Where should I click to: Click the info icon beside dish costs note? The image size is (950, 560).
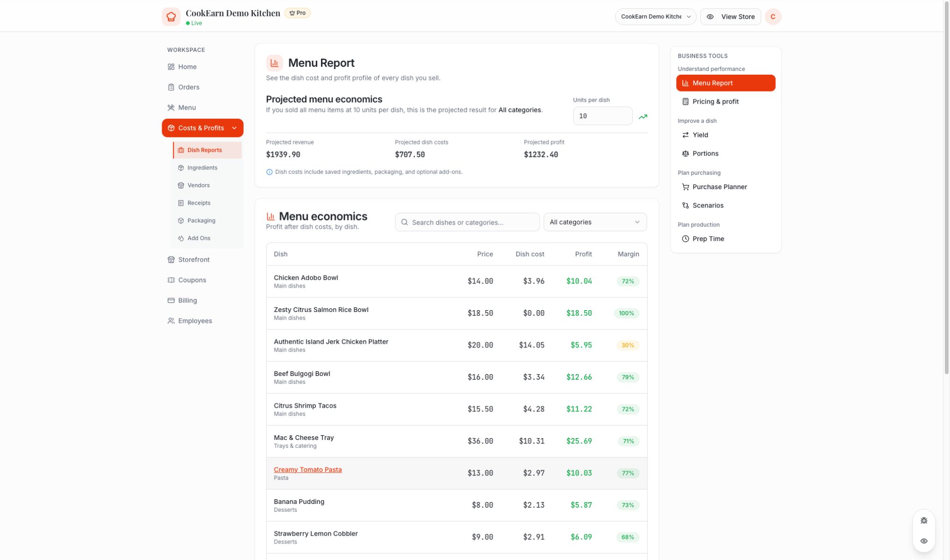pyautogui.click(x=269, y=172)
